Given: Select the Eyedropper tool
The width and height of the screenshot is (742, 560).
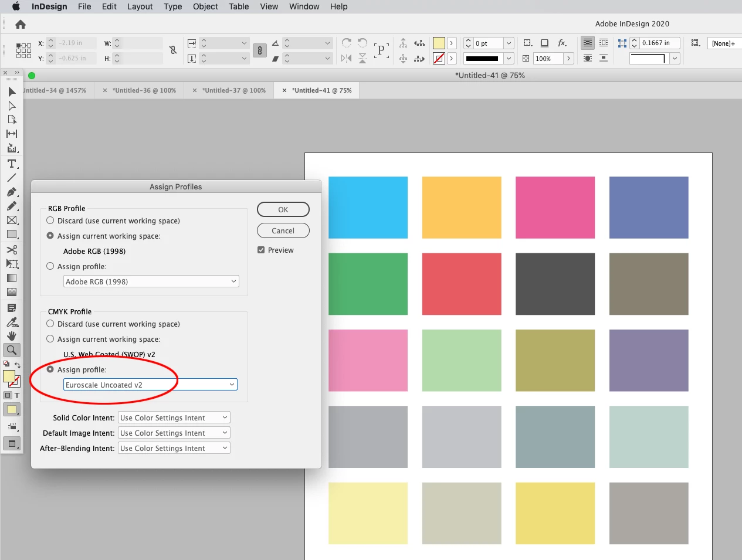Looking at the screenshot, I should tap(12, 322).
